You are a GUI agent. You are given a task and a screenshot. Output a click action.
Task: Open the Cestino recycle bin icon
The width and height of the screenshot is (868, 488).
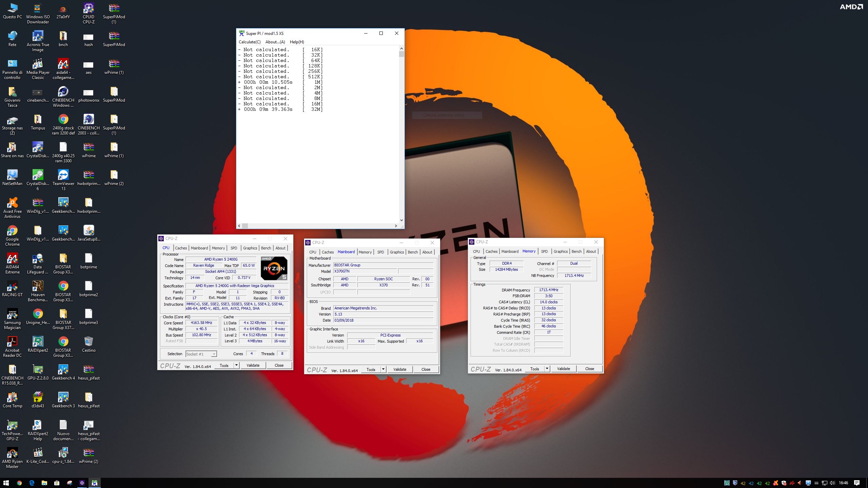[88, 345]
